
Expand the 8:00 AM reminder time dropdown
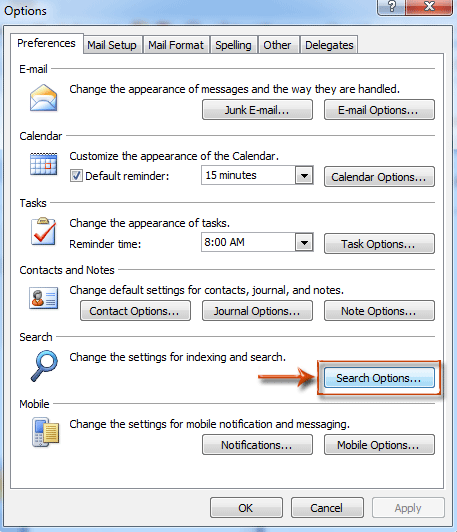[304, 242]
